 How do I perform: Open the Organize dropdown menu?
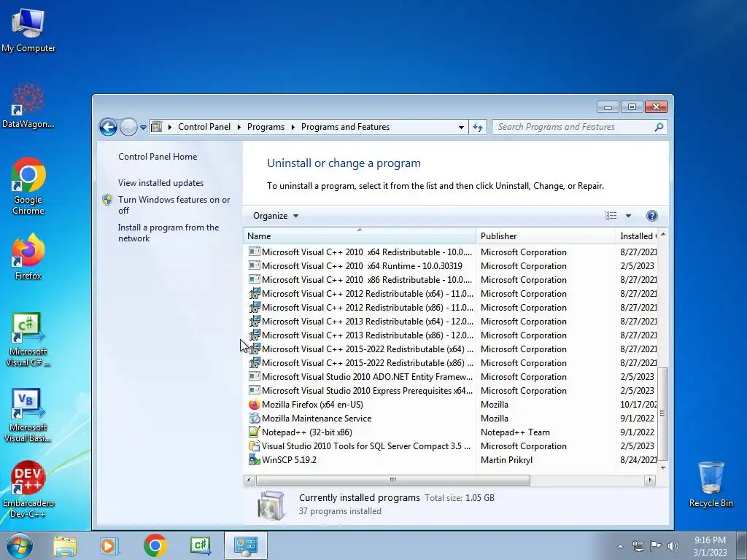[x=275, y=216]
